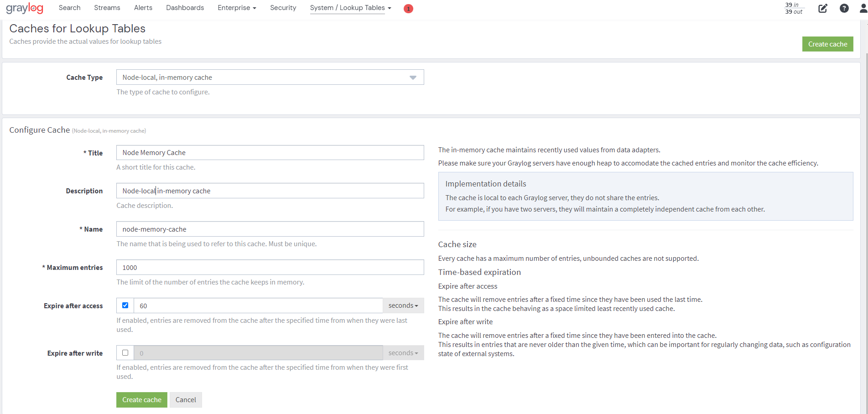Click the Cancel button

pos(186,400)
